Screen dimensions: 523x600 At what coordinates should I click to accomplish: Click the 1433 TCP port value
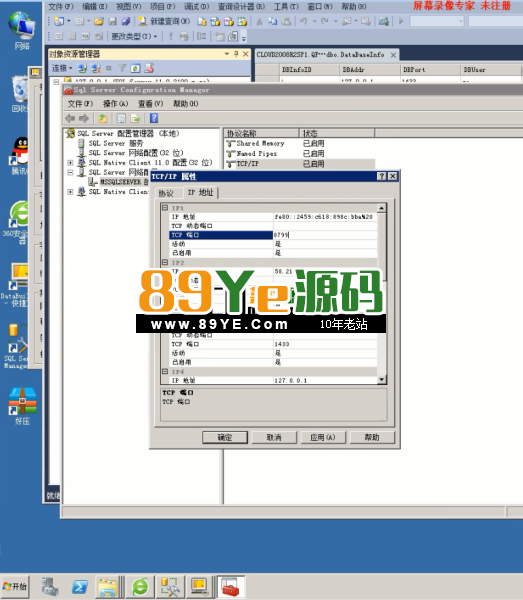click(x=325, y=344)
